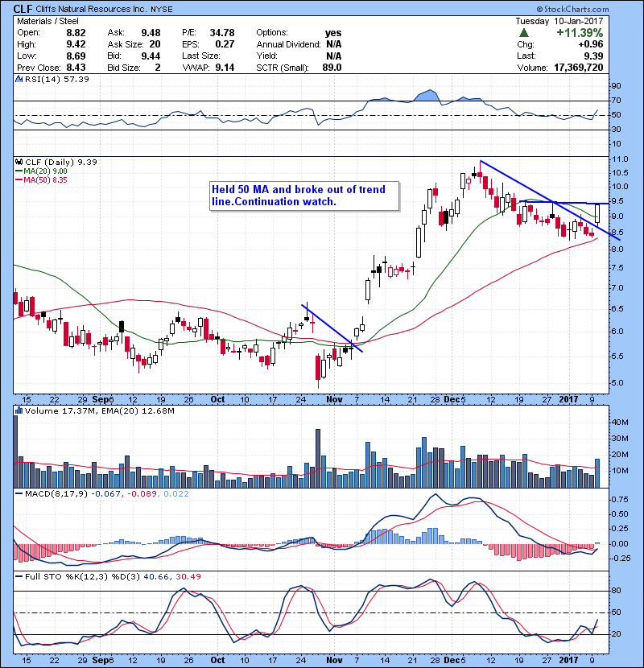Click the EPS 0.27 value
The width and height of the screenshot is (644, 668).
click(x=225, y=44)
